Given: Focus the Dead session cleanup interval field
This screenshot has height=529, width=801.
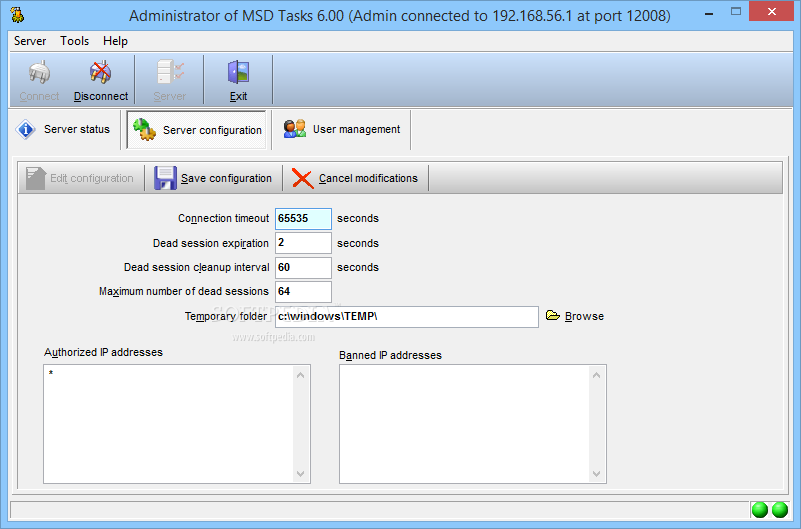Looking at the screenshot, I should [x=303, y=268].
